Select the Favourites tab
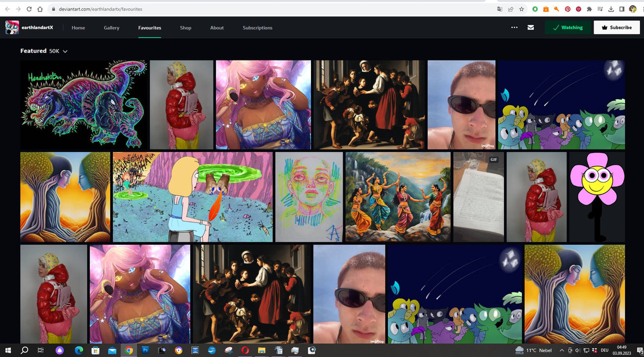The image size is (644, 357). (150, 28)
